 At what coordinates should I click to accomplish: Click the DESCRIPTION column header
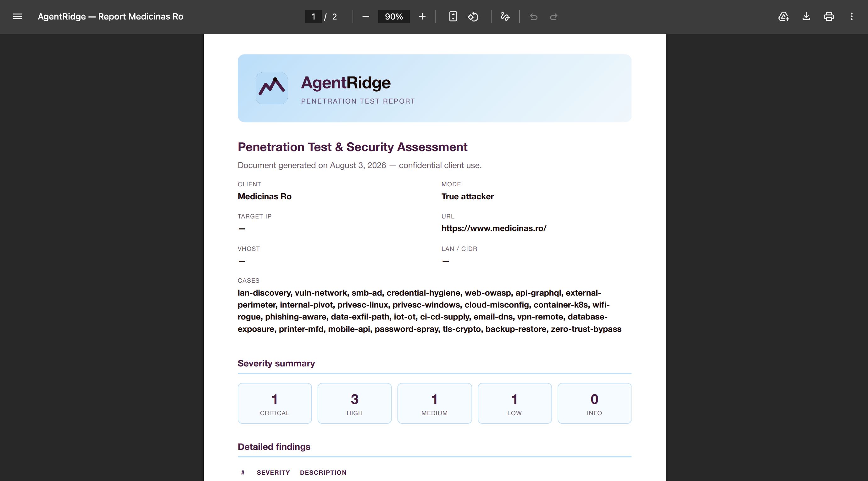tap(323, 473)
